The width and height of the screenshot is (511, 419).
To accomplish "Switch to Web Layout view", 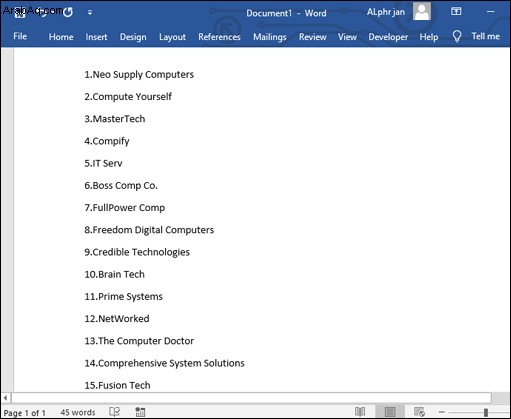I will pos(419,412).
